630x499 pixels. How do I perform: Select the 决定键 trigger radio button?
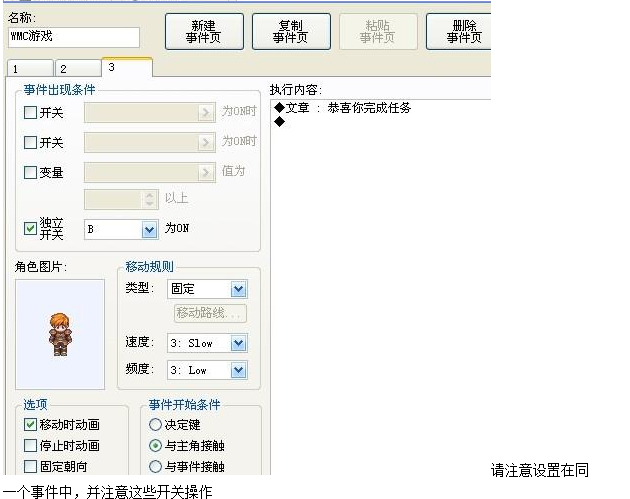click(155, 425)
